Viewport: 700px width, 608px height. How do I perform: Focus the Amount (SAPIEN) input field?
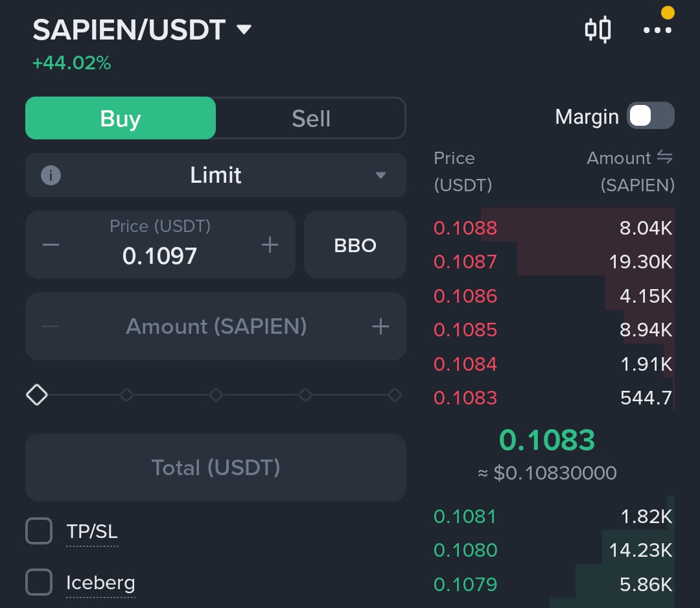[x=216, y=326]
